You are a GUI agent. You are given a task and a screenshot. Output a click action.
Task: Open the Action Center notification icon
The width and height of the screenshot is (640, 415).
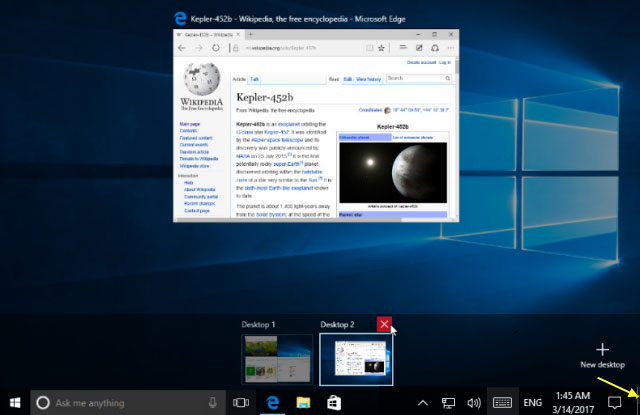(614, 403)
